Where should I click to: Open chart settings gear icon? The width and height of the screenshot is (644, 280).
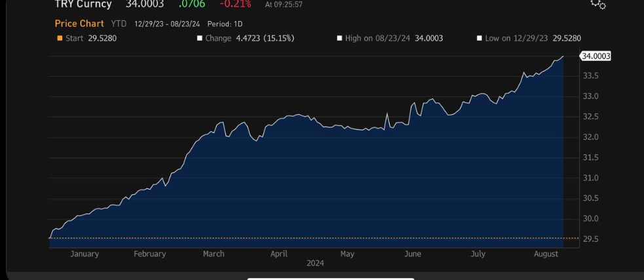(x=597, y=5)
